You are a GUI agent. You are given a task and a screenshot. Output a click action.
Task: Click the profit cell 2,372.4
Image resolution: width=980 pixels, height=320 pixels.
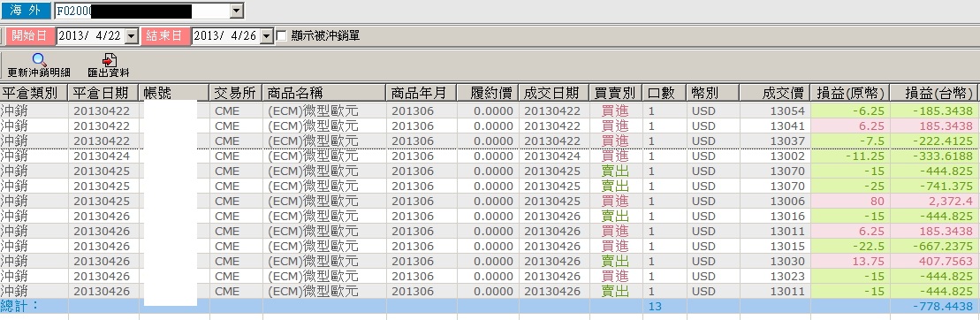click(934, 201)
